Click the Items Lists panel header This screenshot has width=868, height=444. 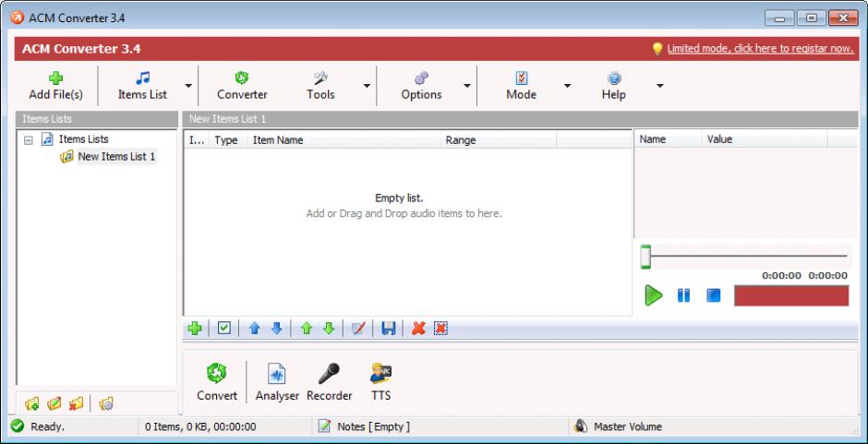[96, 119]
